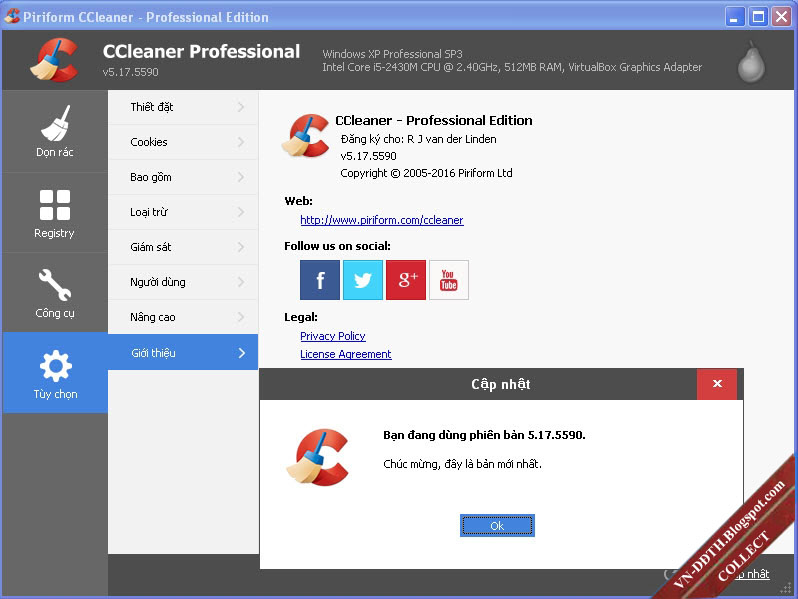Click chevron next to Nâng cao
Image resolution: width=798 pixels, height=599 pixels.
pos(241,317)
